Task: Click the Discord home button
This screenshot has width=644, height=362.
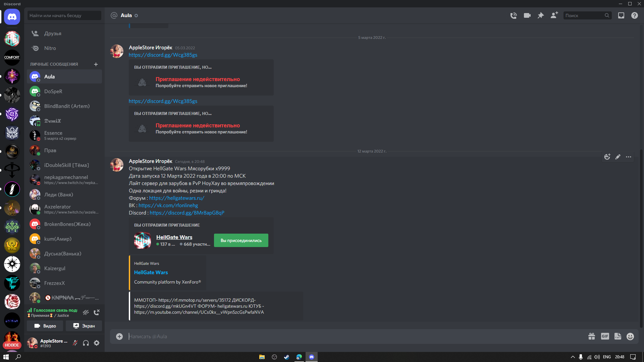Action: [12, 17]
